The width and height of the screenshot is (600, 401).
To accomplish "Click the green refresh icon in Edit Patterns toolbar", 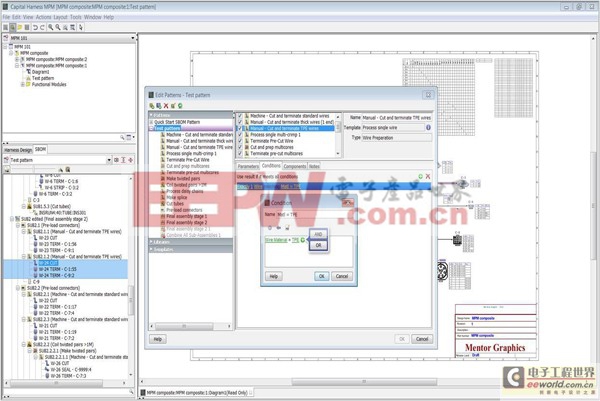I will tap(180, 106).
